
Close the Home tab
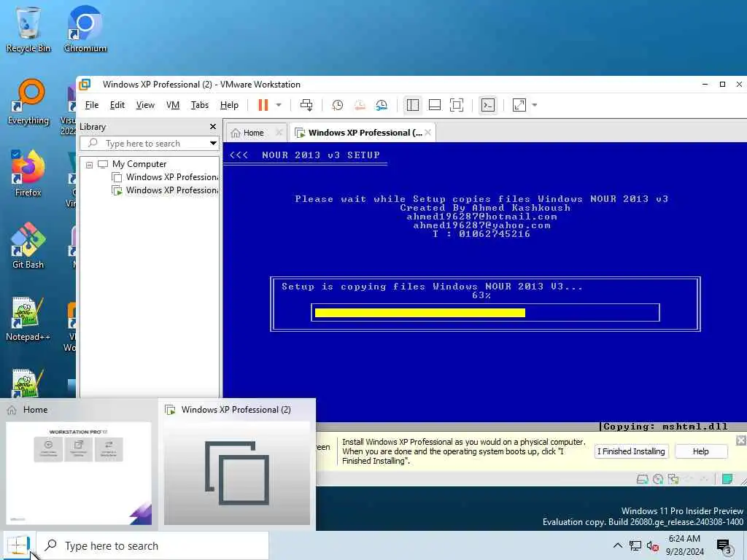tap(279, 133)
